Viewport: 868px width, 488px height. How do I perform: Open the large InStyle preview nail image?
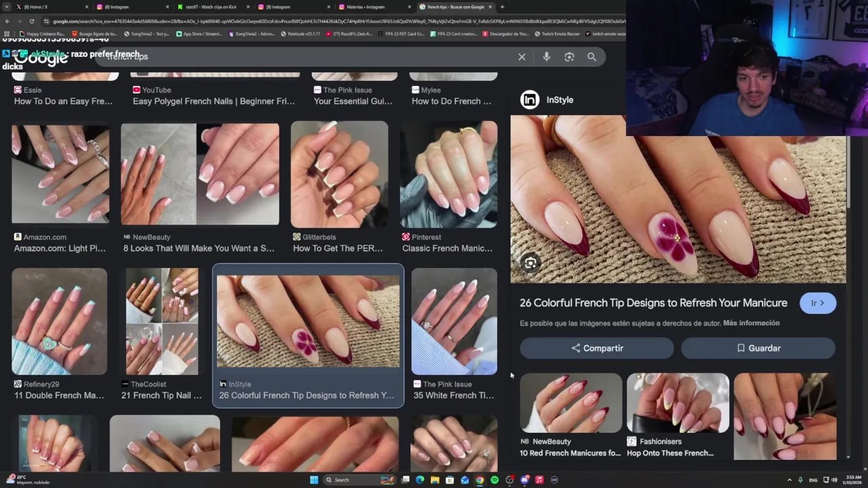tap(678, 199)
